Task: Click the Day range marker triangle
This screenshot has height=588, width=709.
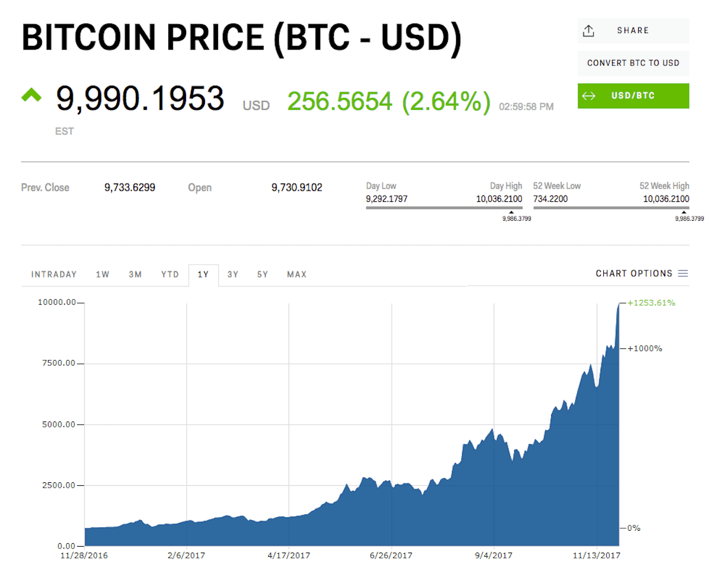Action: (x=511, y=213)
